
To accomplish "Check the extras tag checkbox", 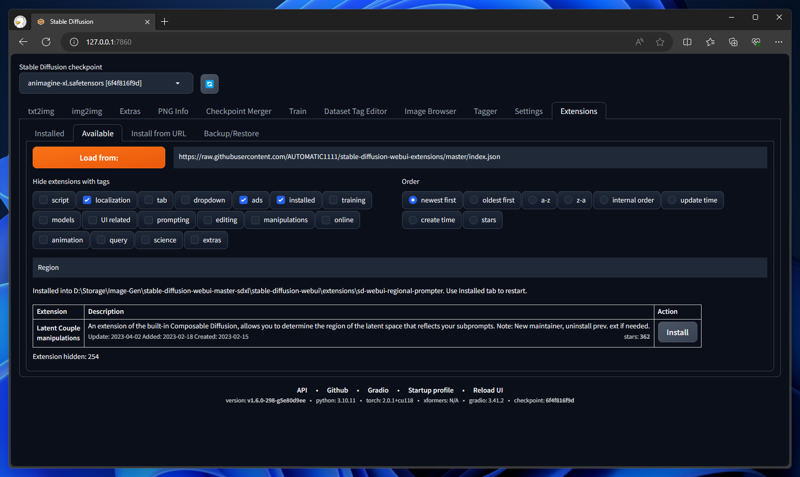I will [x=194, y=240].
